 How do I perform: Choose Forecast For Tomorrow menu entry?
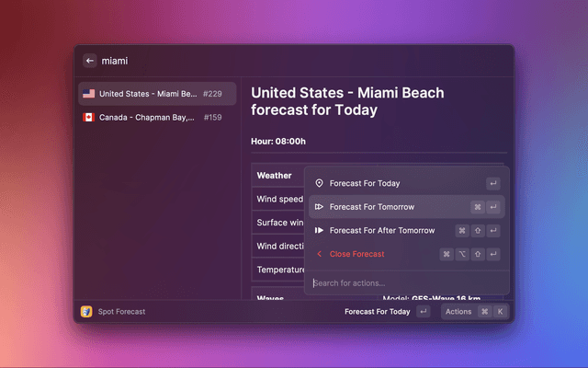click(372, 207)
